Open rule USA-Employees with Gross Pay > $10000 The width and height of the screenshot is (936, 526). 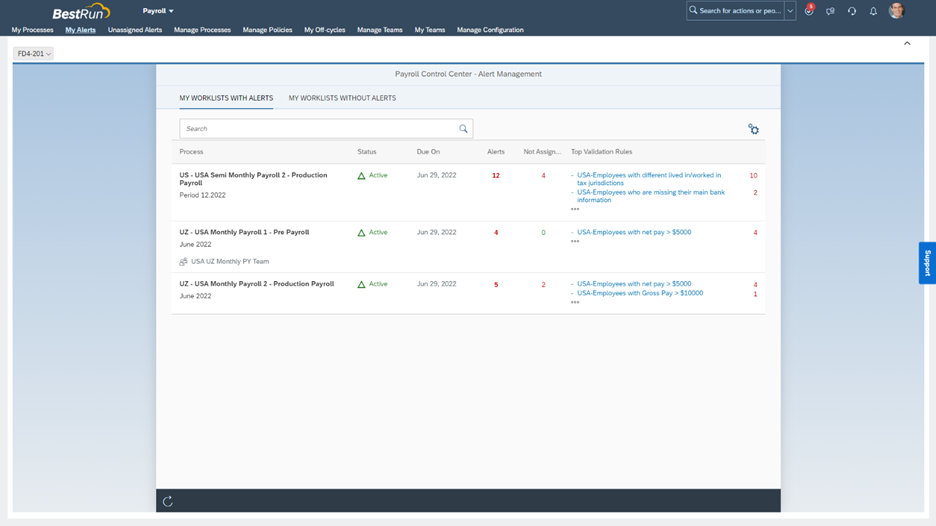639,293
